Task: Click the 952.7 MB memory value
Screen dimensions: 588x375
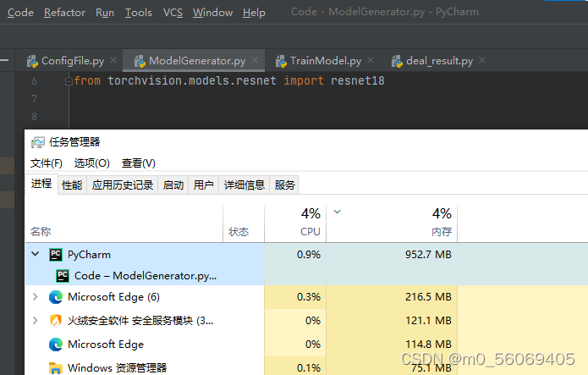Action: tap(428, 255)
